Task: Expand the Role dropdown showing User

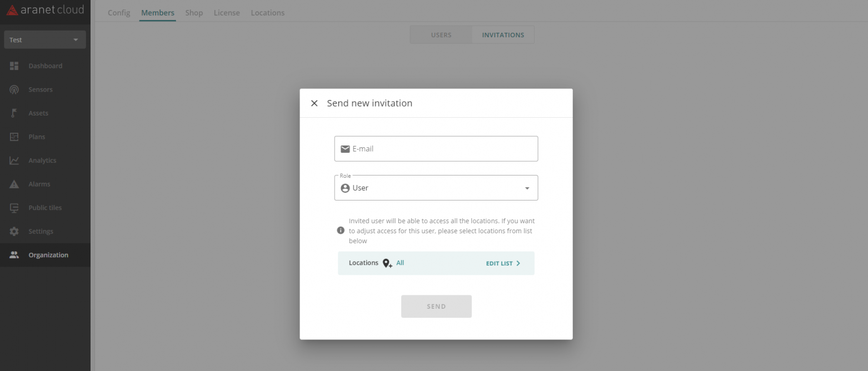Action: point(436,188)
